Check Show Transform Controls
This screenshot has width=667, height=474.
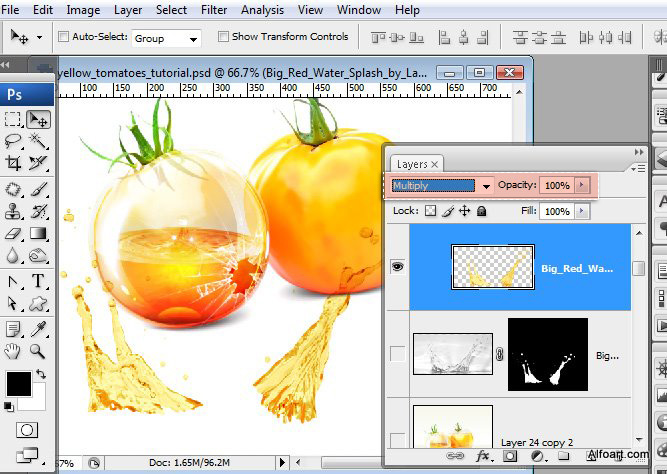point(222,37)
